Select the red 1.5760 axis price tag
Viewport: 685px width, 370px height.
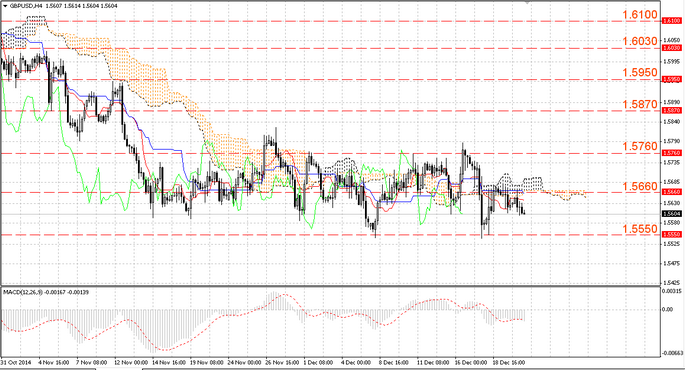click(672, 153)
